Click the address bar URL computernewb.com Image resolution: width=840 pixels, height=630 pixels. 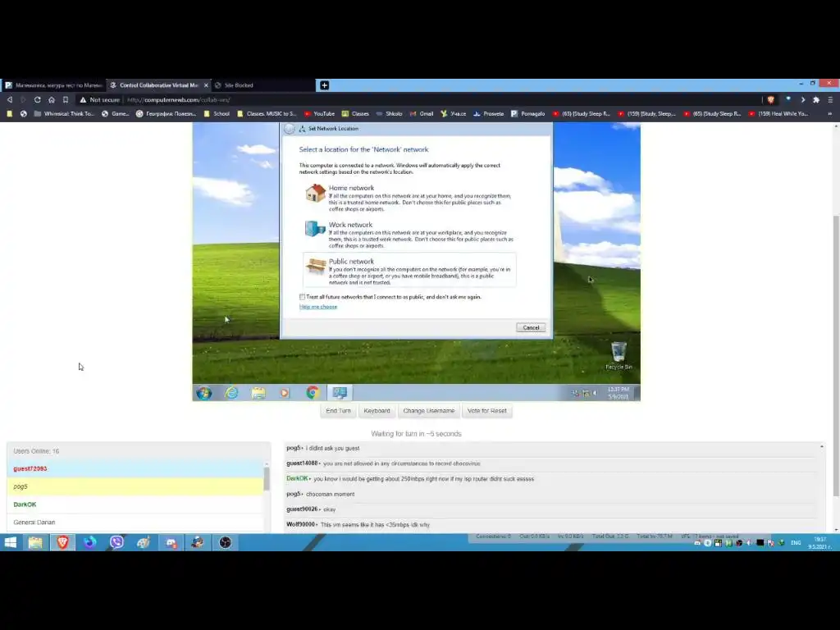tap(178, 99)
